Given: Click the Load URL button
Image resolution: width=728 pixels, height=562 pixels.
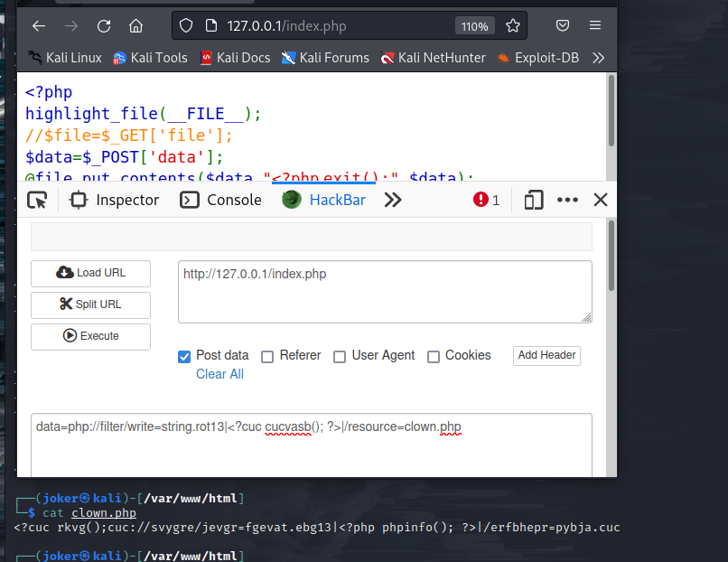Looking at the screenshot, I should click(90, 273).
